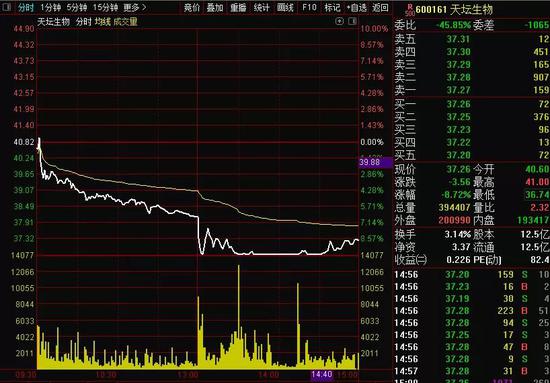Screen dimensions: 550x383
Task: Click the 最高 41.00 high price
Action: [x=537, y=182]
